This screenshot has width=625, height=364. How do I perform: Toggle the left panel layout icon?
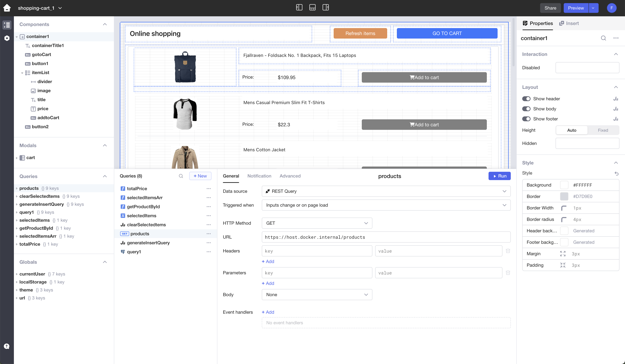coord(299,7)
